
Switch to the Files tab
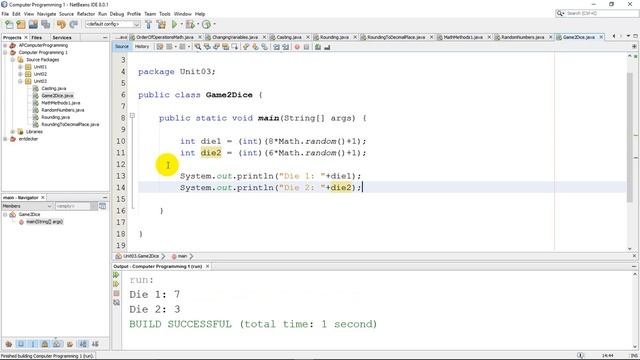(37, 37)
